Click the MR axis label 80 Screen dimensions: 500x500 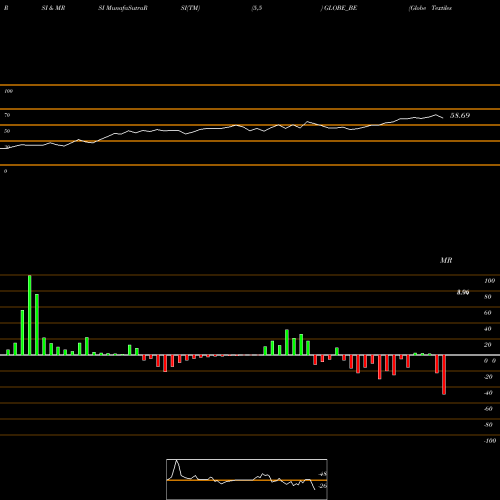coord(488,297)
